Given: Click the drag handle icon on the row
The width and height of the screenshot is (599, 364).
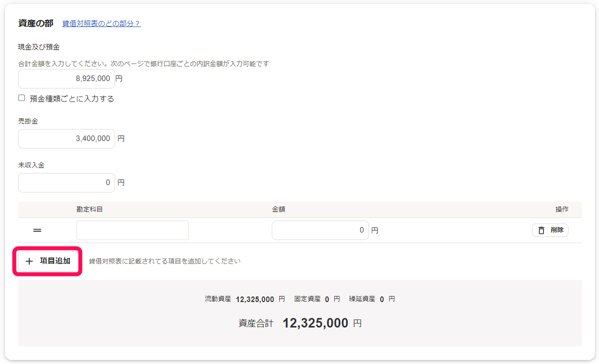Looking at the screenshot, I should click(x=37, y=230).
